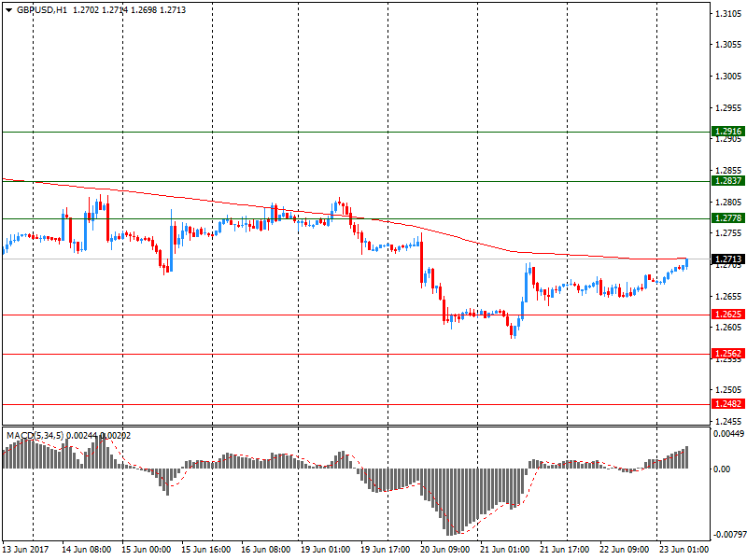This screenshot has width=747, height=560.
Task: Click the MACD(5,34,5) indicator label
Action: point(35,435)
